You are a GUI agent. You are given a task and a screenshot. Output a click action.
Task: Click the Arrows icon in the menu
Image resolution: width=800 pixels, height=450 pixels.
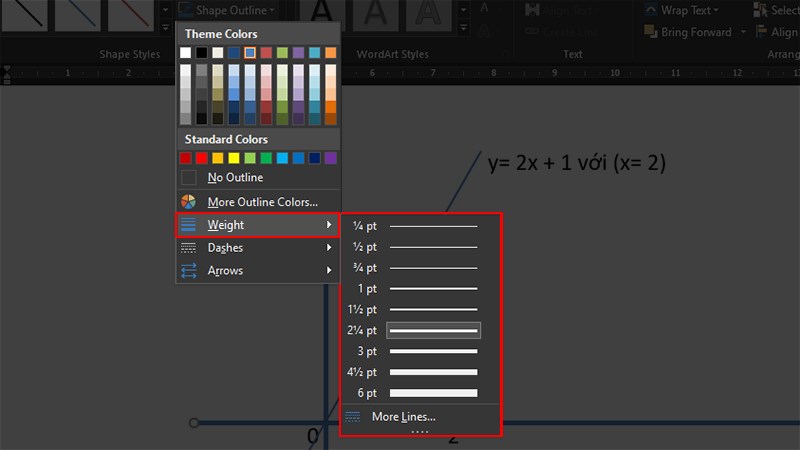point(188,270)
